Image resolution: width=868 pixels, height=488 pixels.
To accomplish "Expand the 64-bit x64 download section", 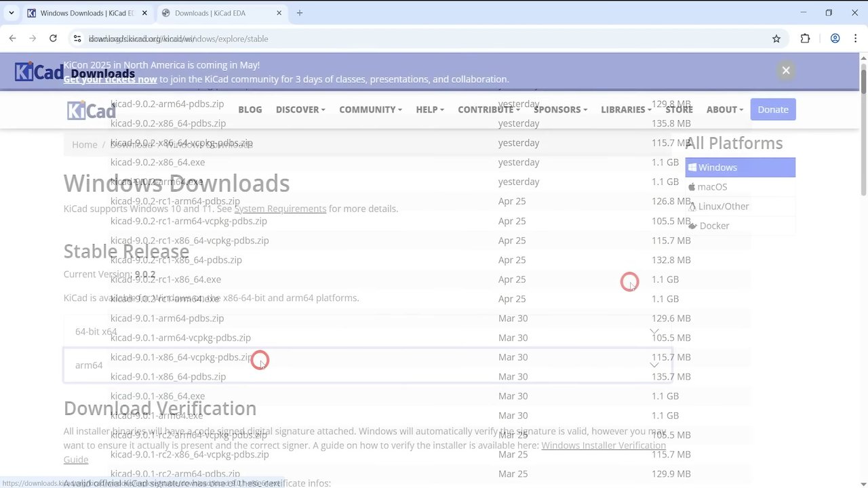I will (367, 331).
